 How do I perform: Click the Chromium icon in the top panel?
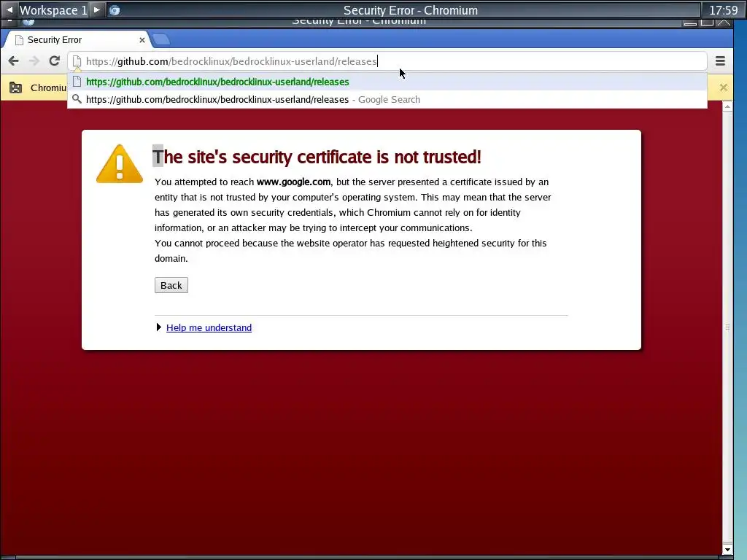(115, 10)
